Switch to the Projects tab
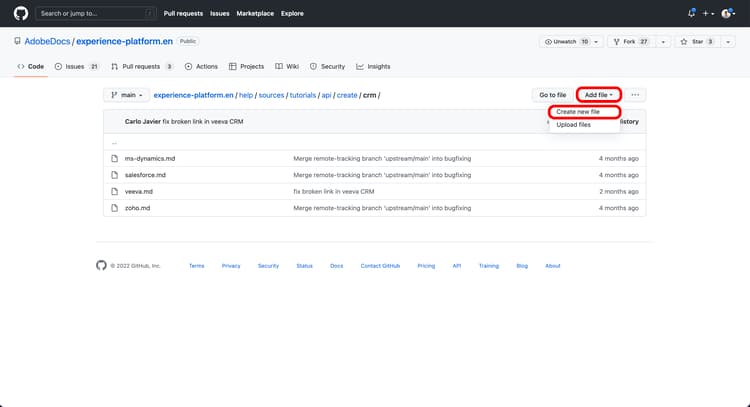 [246, 66]
